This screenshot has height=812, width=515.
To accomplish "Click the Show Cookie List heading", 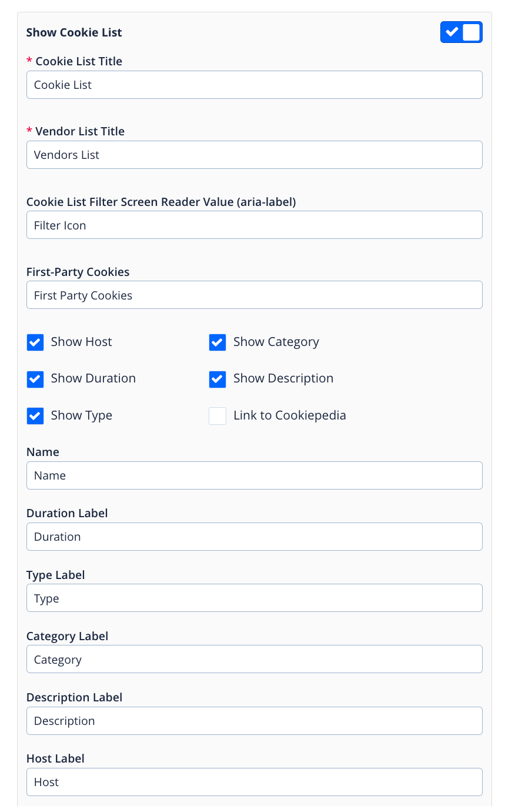I will (x=74, y=32).
